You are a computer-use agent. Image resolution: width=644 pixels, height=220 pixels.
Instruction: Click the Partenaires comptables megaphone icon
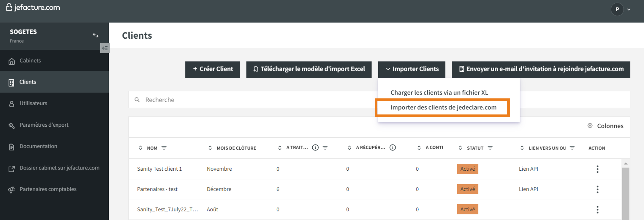point(12,190)
